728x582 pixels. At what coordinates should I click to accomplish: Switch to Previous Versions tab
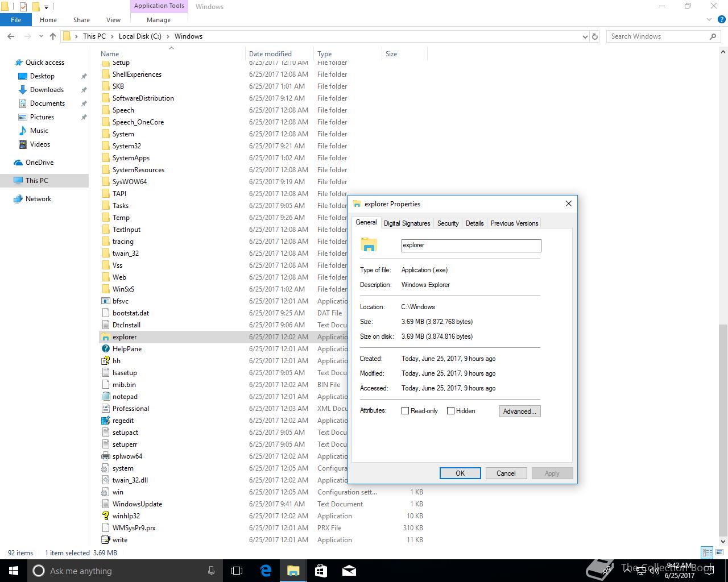click(514, 223)
